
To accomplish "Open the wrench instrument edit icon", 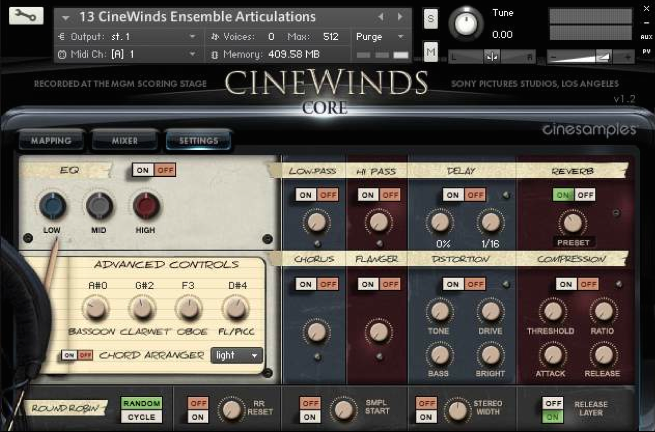I will click(x=26, y=15).
